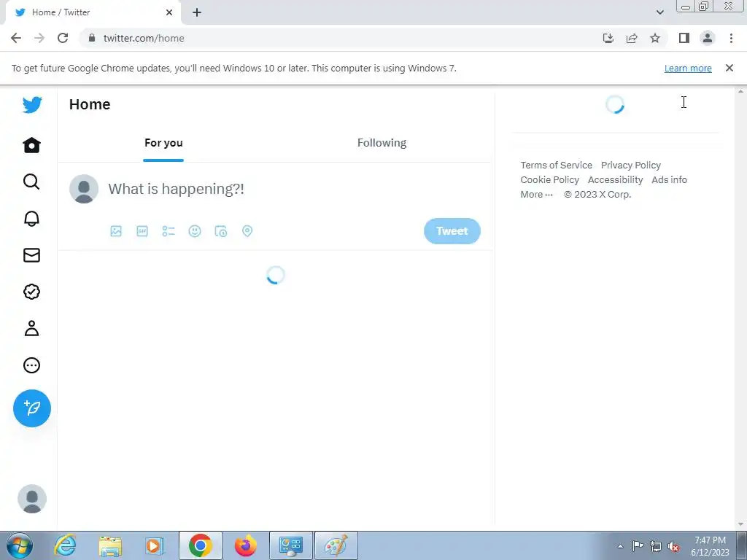Click the install app icon in address bar

coord(608,38)
